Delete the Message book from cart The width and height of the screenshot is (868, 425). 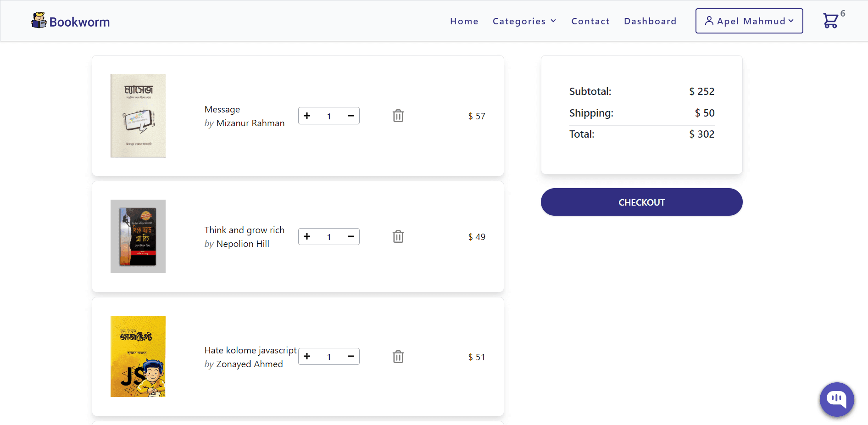[398, 116]
